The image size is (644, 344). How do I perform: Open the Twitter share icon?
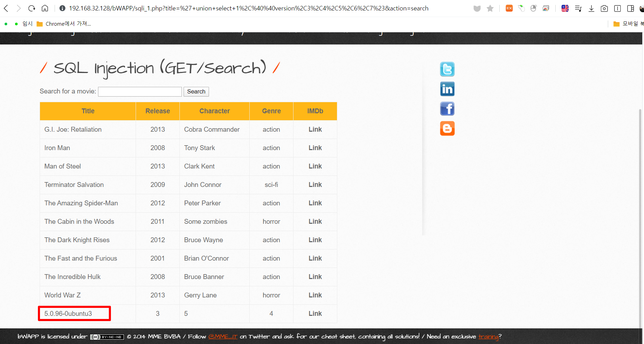coord(447,69)
